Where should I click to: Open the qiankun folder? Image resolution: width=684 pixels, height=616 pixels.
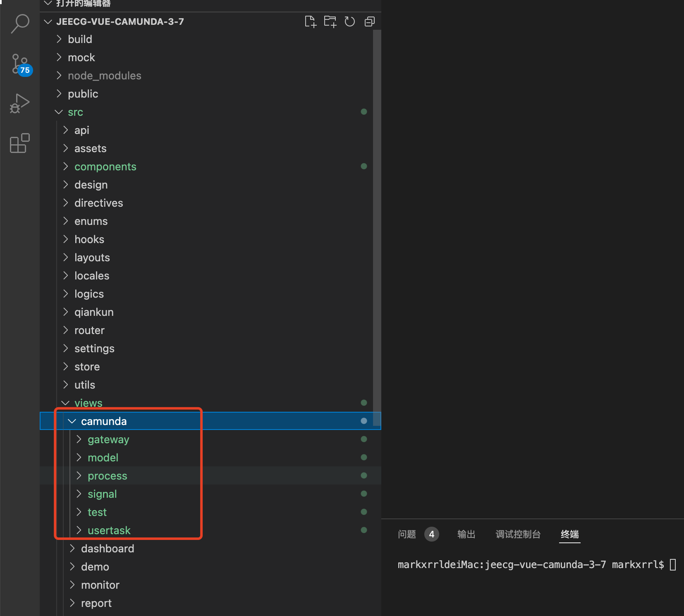tap(210, 312)
